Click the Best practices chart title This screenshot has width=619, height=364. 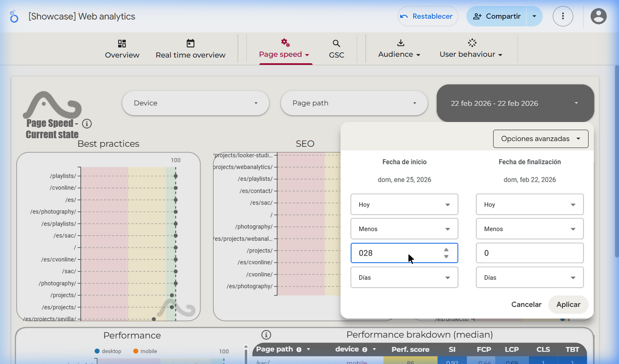click(x=108, y=143)
